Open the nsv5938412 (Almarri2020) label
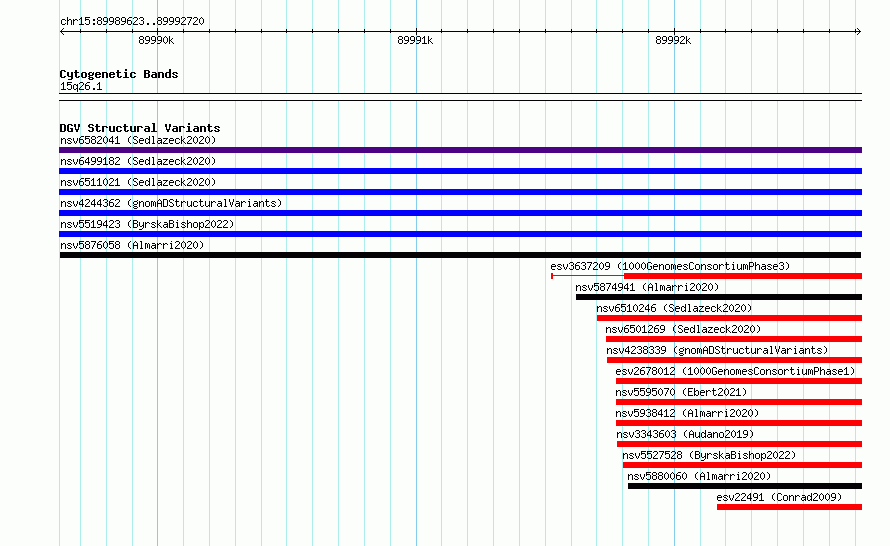This screenshot has width=890, height=546. point(687,413)
